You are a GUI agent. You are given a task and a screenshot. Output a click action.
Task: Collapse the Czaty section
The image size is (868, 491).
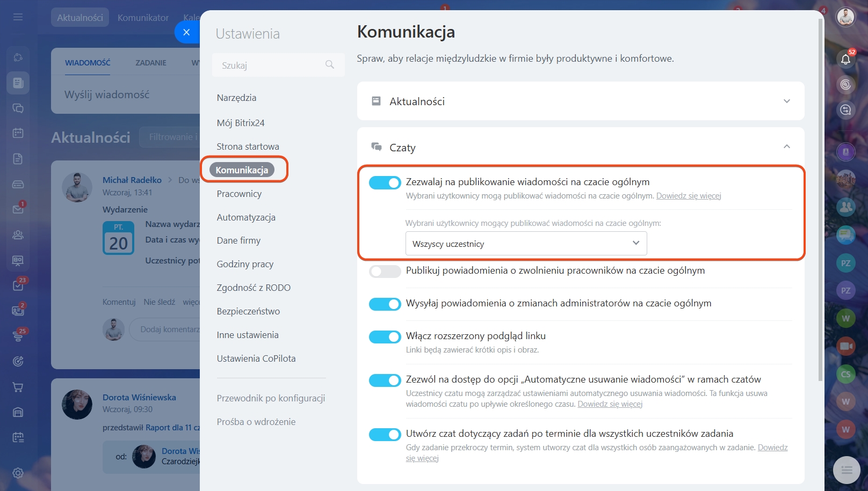click(786, 146)
